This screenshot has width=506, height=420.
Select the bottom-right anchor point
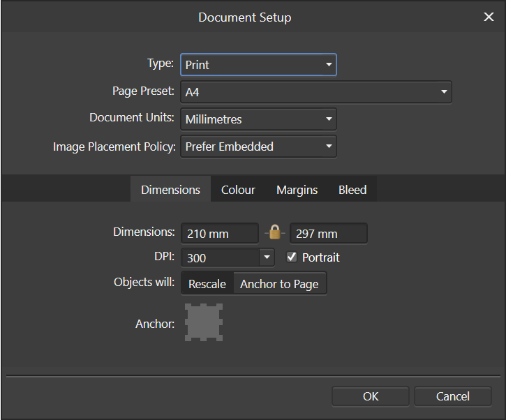click(219, 338)
